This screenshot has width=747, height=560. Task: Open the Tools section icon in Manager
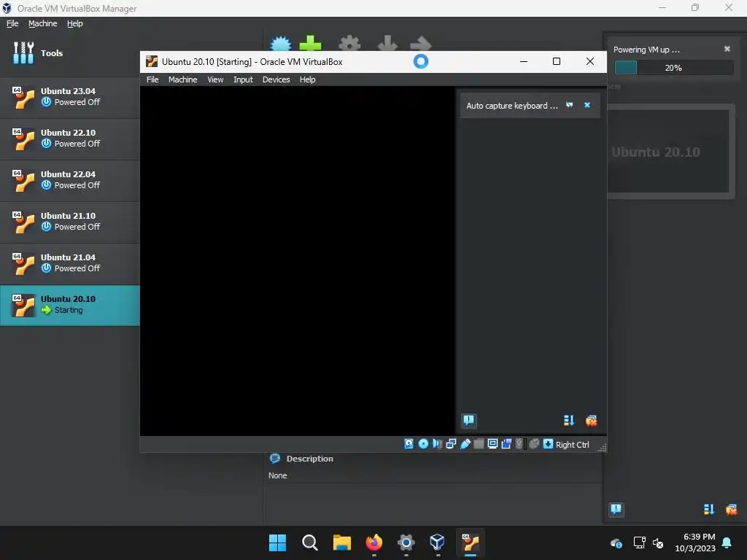coord(23,52)
